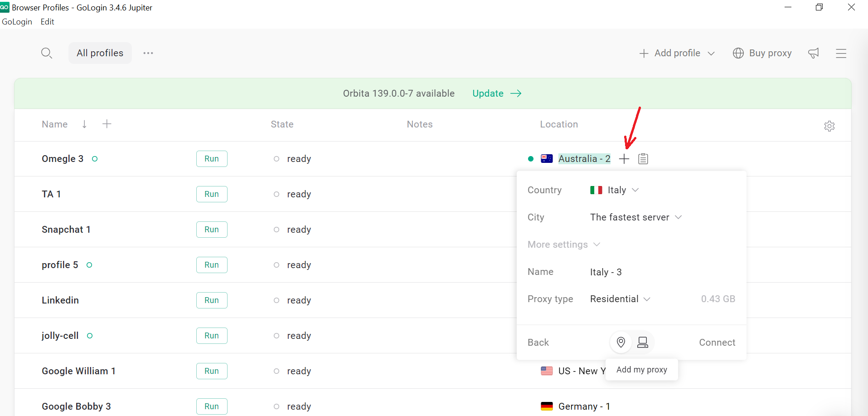The height and width of the screenshot is (416, 868).
Task: Click the announcements megaphone icon
Action: coord(814,53)
